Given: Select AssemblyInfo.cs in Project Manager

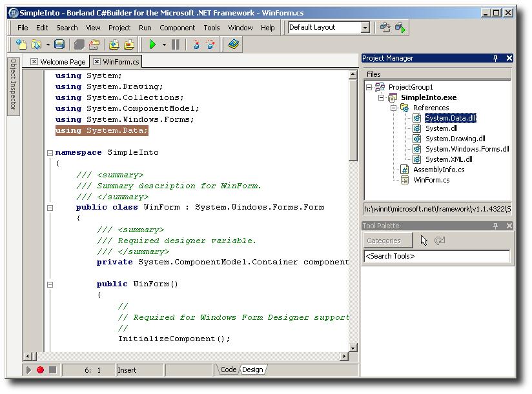Looking at the screenshot, I should point(438,170).
